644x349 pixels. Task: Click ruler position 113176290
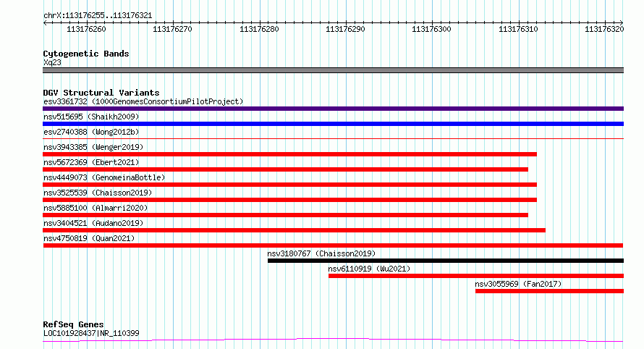coord(345,29)
